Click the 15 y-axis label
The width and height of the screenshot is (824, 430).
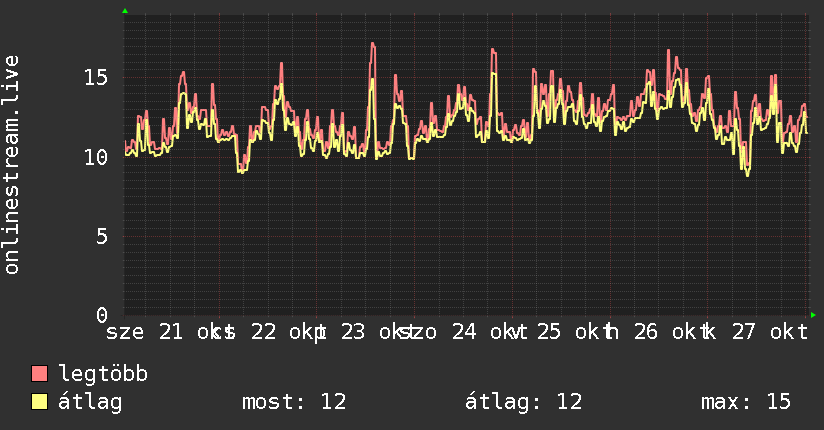[96, 78]
